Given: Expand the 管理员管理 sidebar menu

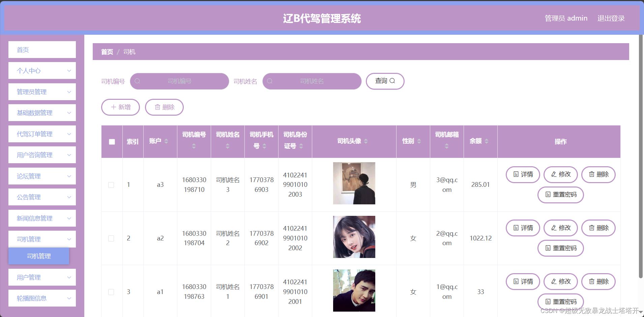Looking at the screenshot, I should pyautogui.click(x=42, y=92).
